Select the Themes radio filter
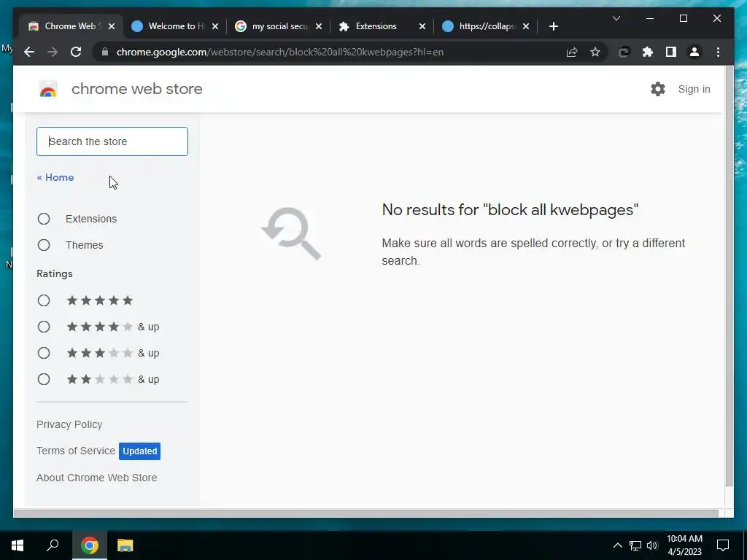Image resolution: width=747 pixels, height=560 pixels. [44, 245]
